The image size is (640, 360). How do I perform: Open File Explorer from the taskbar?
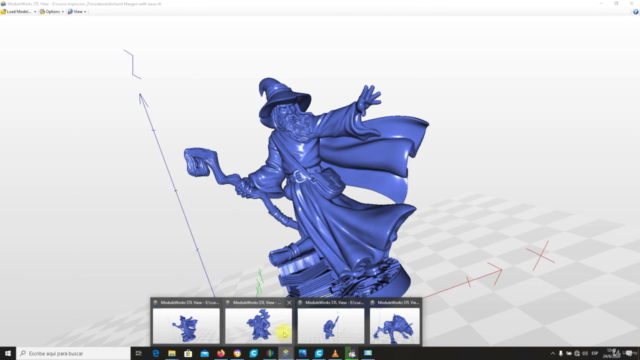point(172,353)
